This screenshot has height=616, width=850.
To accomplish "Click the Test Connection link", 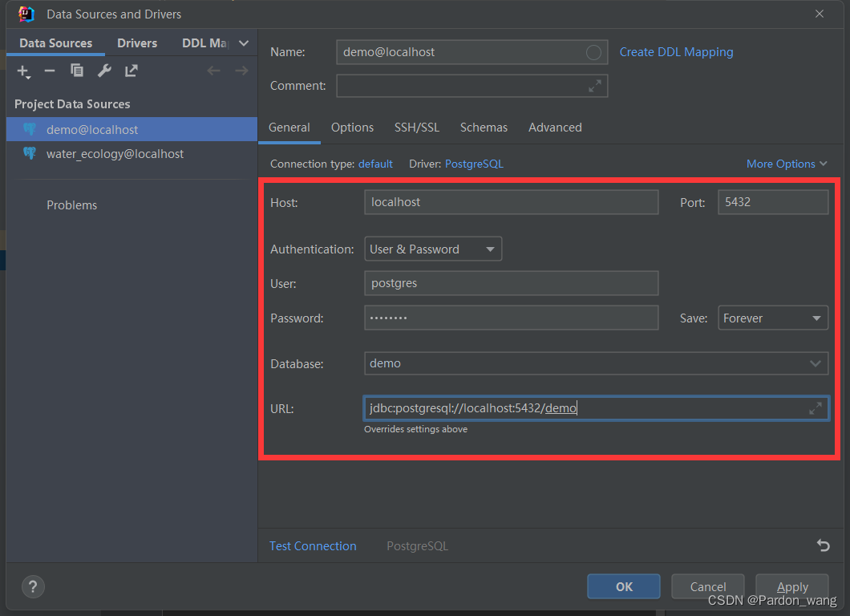I will [313, 546].
